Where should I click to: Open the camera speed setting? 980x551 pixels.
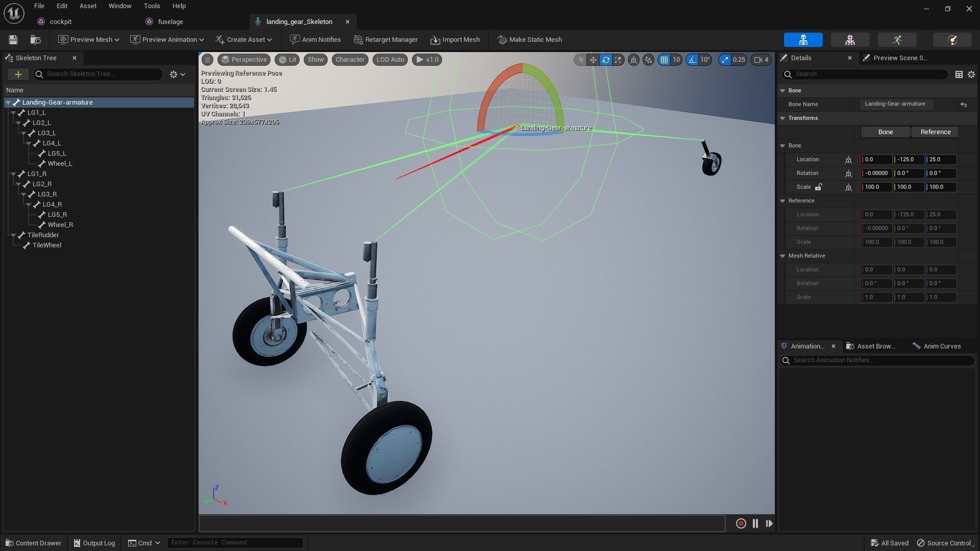[x=761, y=60]
